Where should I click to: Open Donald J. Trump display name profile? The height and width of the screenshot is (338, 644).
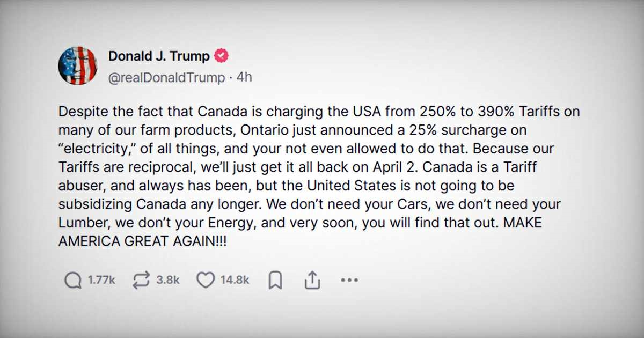pos(159,56)
